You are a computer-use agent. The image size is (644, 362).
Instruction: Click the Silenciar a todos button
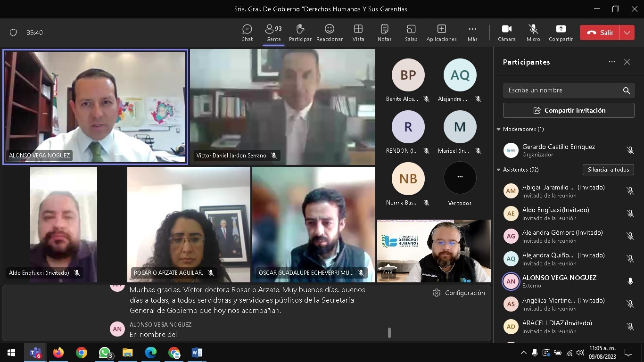[608, 170]
